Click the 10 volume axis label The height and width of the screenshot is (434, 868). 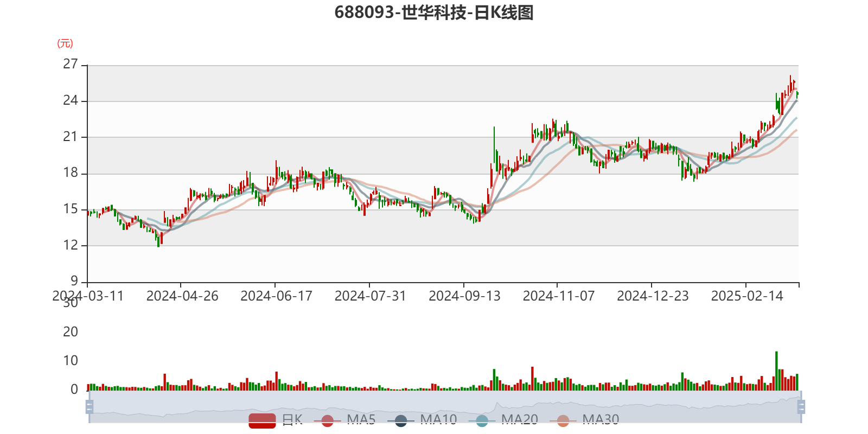click(x=71, y=361)
